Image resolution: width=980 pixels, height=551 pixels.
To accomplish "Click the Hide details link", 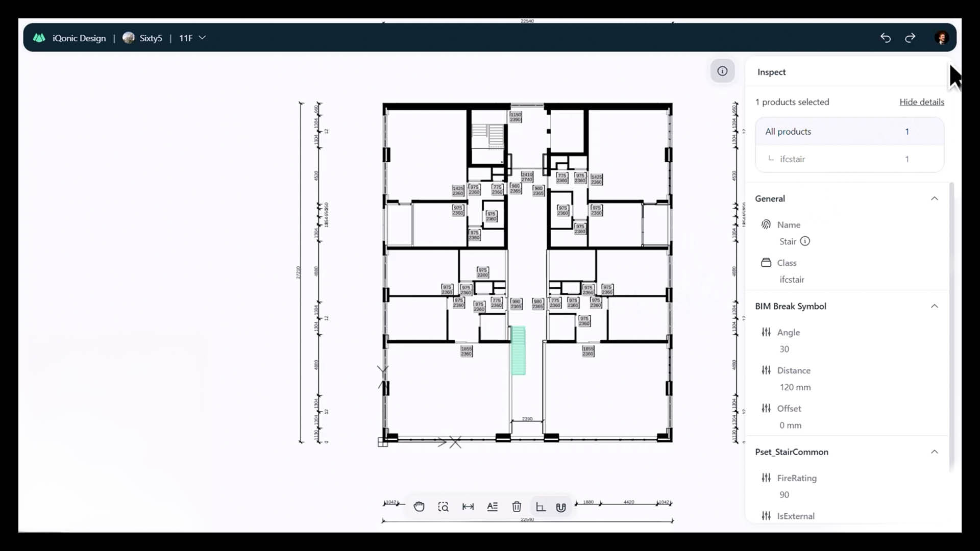I will point(921,102).
